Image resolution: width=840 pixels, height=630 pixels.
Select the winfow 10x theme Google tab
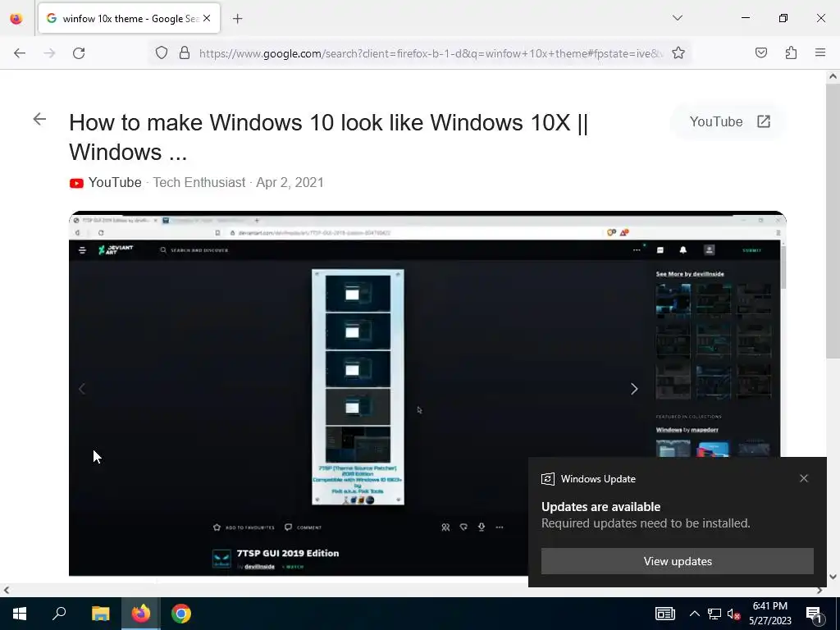[129, 18]
